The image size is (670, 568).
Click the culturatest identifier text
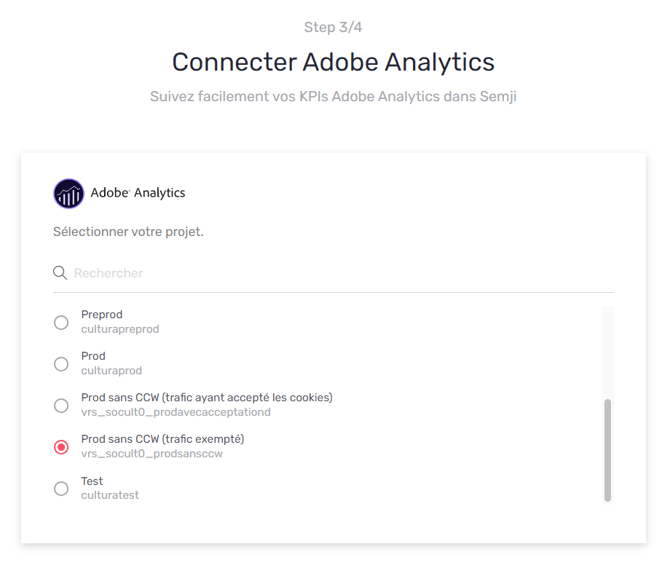110,495
